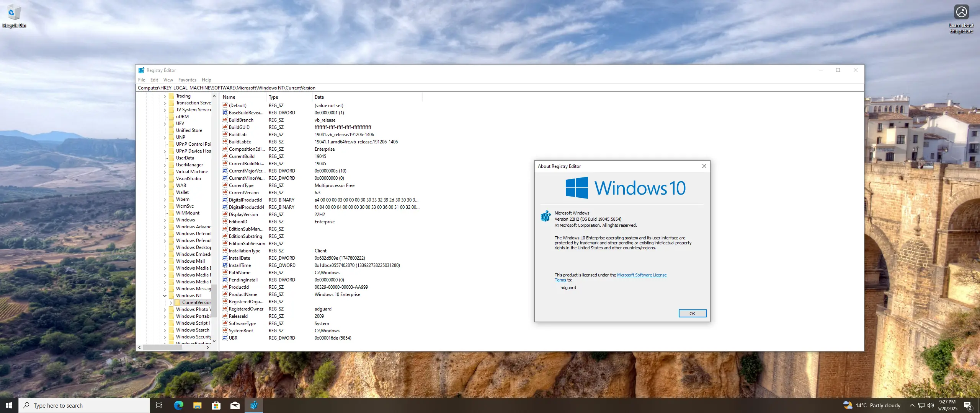Open the Microsoft Software License link
The width and height of the screenshot is (980, 413).
pyautogui.click(x=642, y=275)
